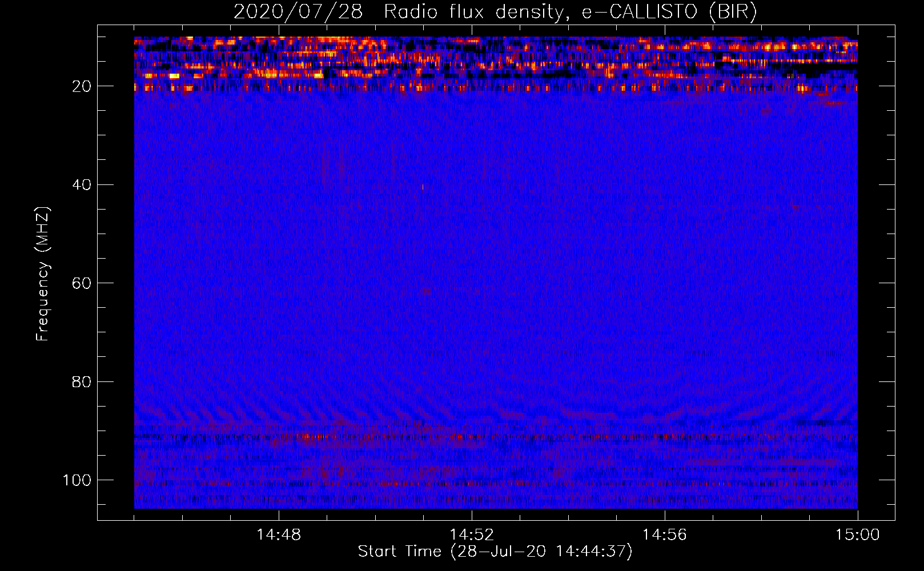
Task: Click the '14:52' time tick label
Action: pyautogui.click(x=472, y=535)
